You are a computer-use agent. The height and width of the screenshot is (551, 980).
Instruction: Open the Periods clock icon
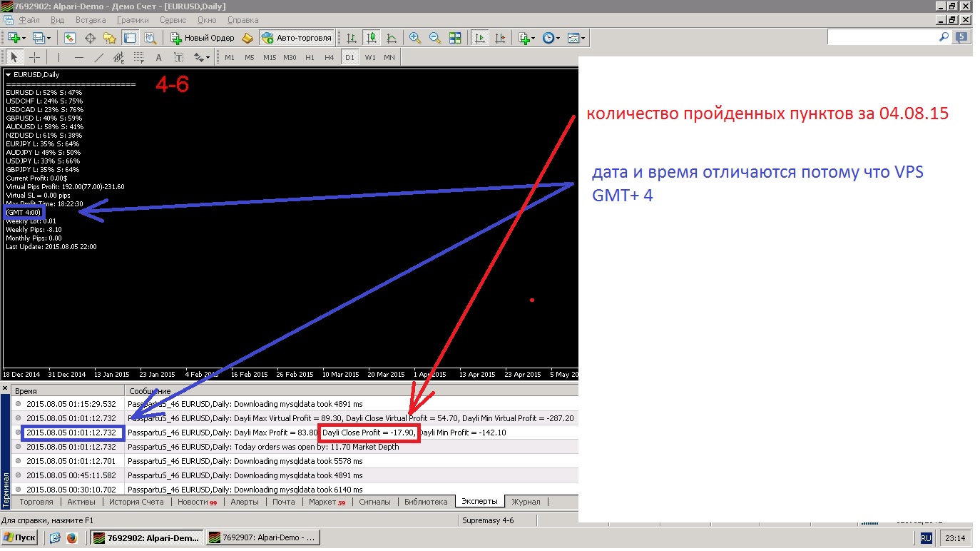[548, 38]
